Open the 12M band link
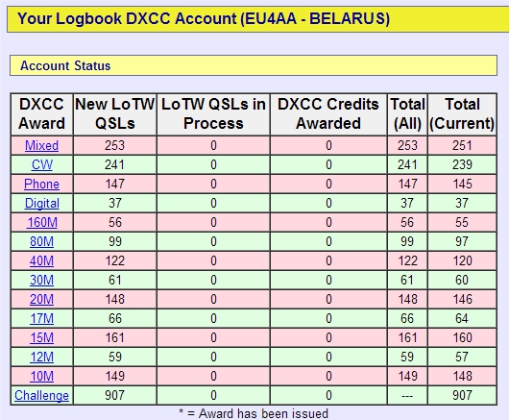The image size is (509, 420). [x=41, y=357]
